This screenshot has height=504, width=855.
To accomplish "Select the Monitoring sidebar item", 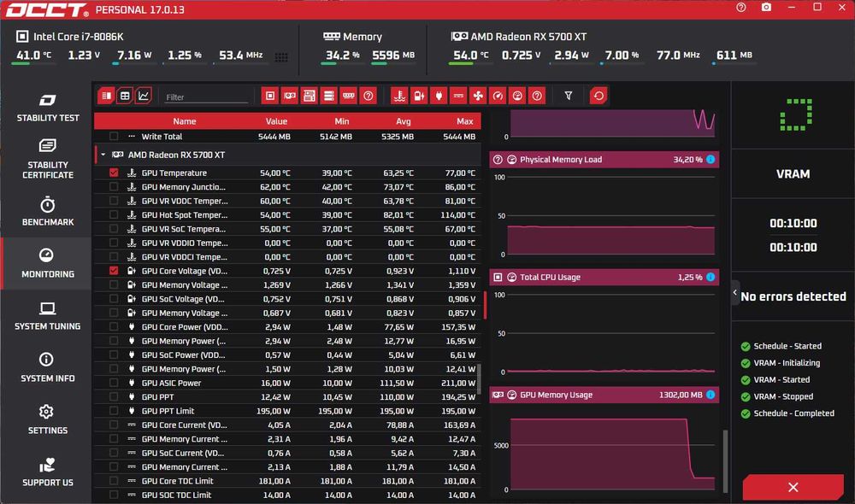I will [47, 264].
